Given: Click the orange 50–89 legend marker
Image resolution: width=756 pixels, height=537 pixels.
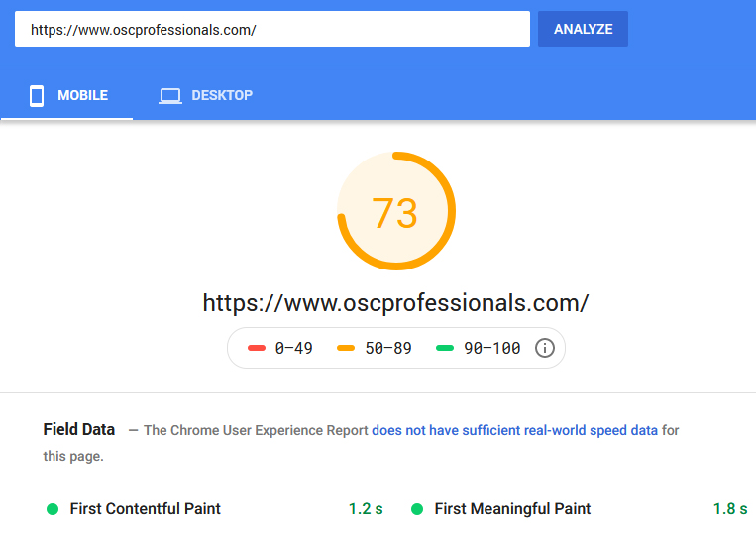Looking at the screenshot, I should point(346,348).
